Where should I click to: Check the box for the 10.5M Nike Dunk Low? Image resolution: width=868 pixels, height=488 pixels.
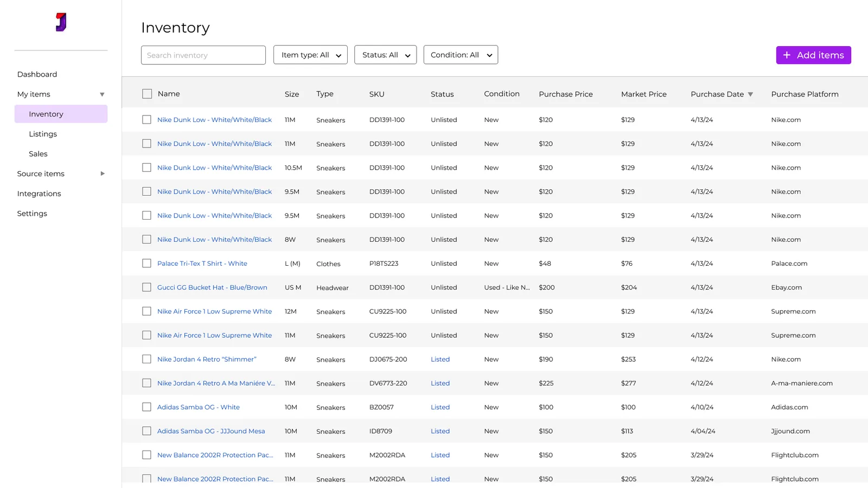click(x=146, y=168)
